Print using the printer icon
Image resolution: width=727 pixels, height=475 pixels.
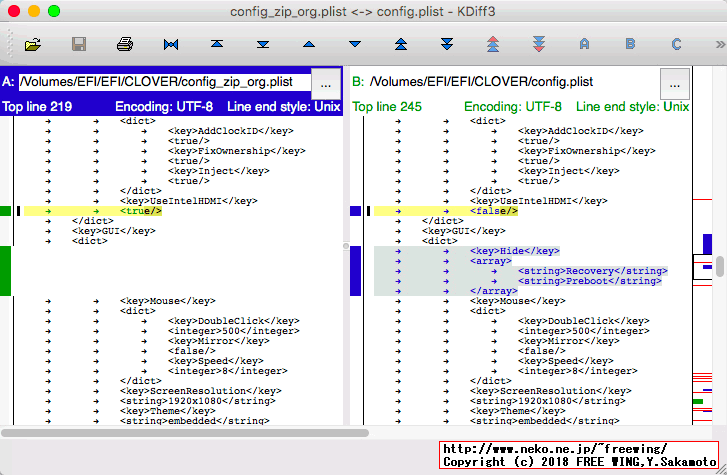(125, 45)
